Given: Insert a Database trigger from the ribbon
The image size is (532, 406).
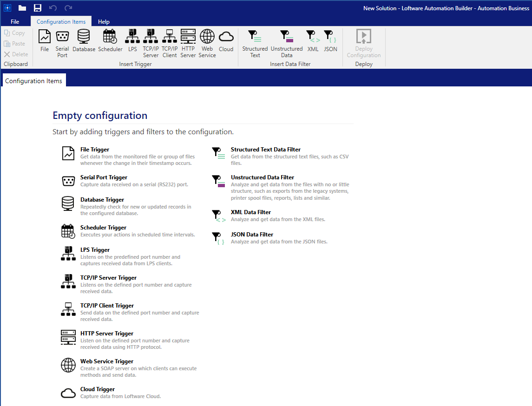Looking at the screenshot, I should [x=84, y=41].
